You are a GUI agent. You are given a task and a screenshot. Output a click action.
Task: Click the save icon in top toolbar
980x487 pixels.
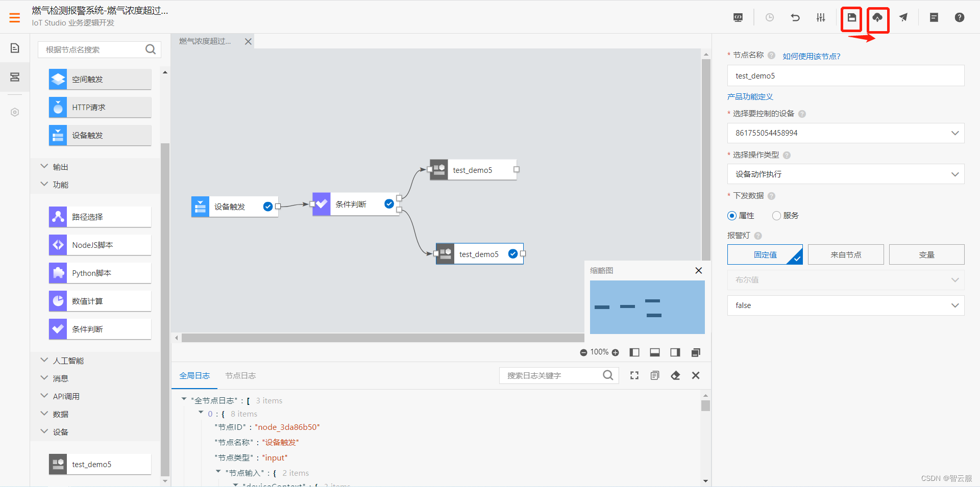[851, 18]
